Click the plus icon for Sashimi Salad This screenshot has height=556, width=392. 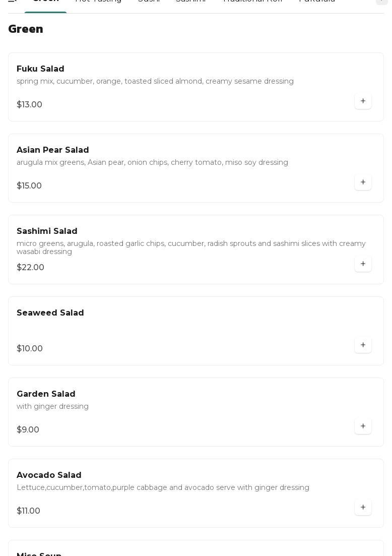point(363,264)
